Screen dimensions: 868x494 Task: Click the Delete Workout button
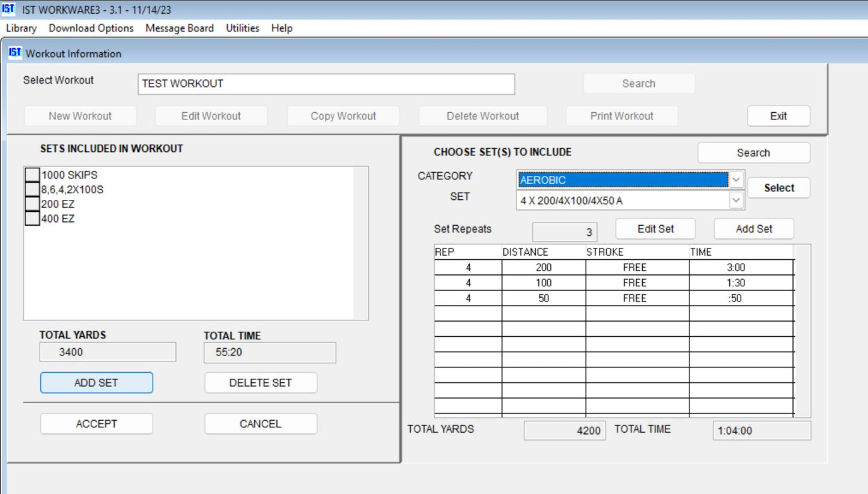coord(483,116)
